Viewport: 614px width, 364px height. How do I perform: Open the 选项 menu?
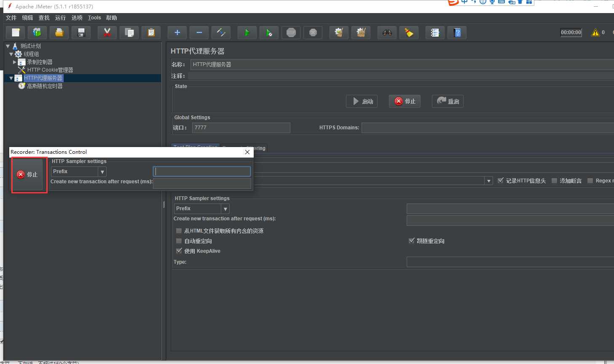click(x=77, y=18)
